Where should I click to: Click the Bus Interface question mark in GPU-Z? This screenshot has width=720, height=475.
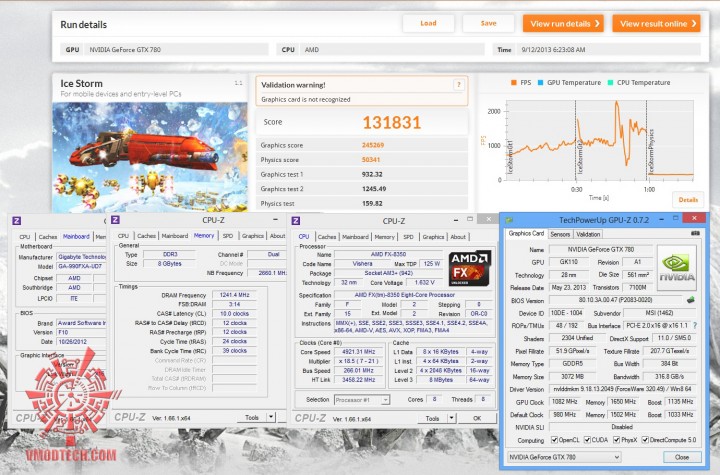pos(695,325)
